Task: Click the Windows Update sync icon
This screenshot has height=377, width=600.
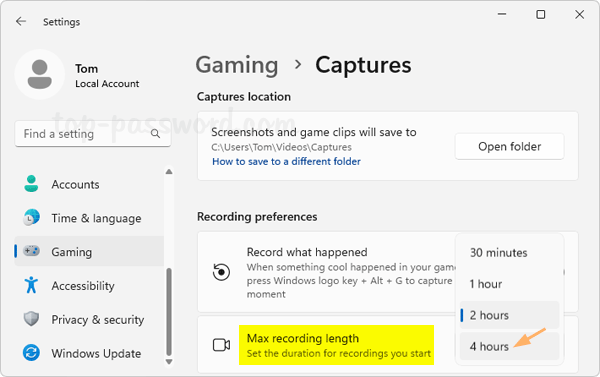Action: pyautogui.click(x=31, y=353)
